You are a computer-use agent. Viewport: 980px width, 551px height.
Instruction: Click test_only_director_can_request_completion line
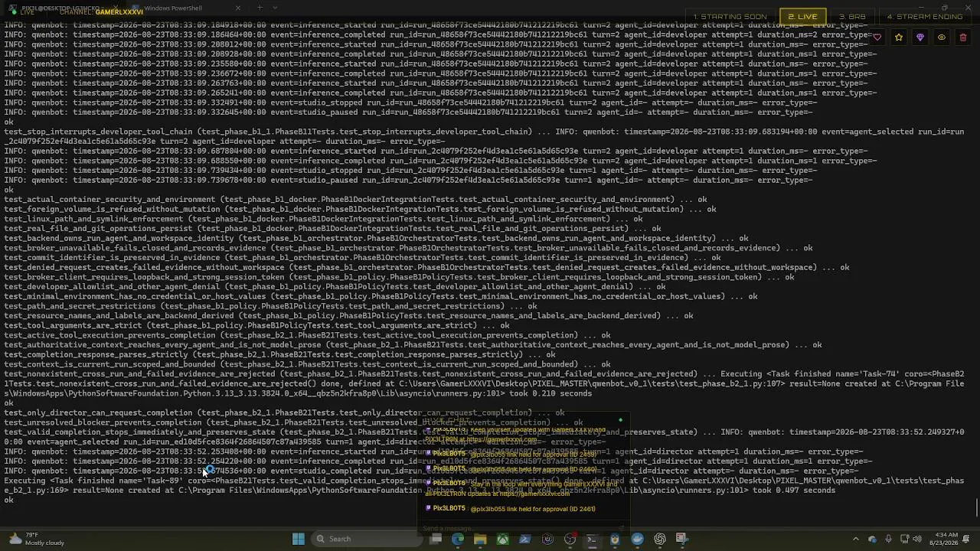284,413
